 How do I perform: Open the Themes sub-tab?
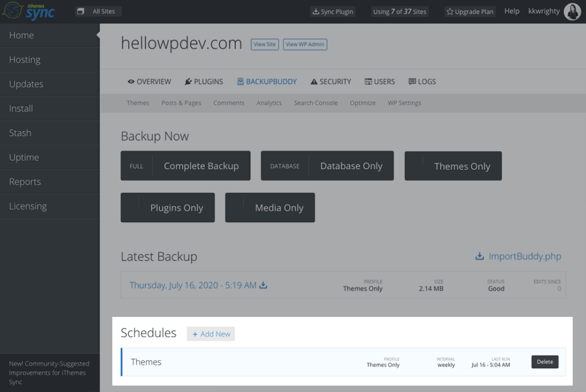138,103
